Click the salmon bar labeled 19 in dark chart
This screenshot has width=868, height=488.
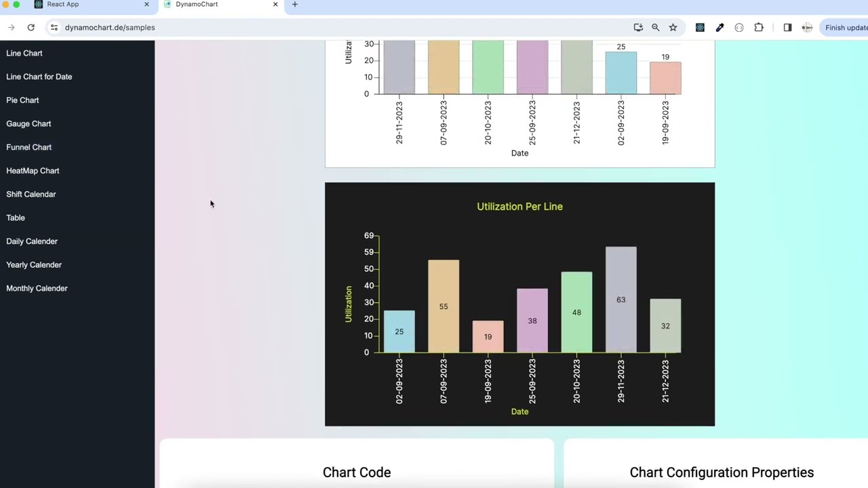[488, 336]
